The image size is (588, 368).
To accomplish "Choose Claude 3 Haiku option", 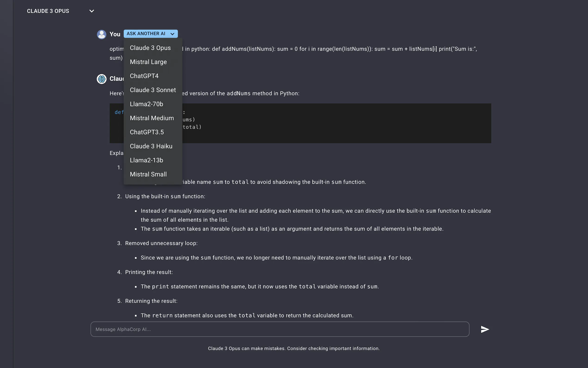I will point(151,146).
